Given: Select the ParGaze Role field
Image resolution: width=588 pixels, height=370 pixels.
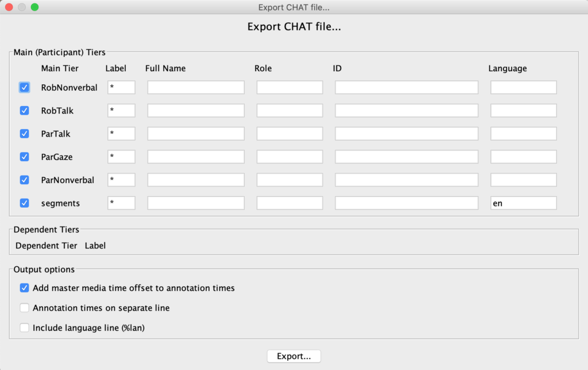Looking at the screenshot, I should pos(289,157).
